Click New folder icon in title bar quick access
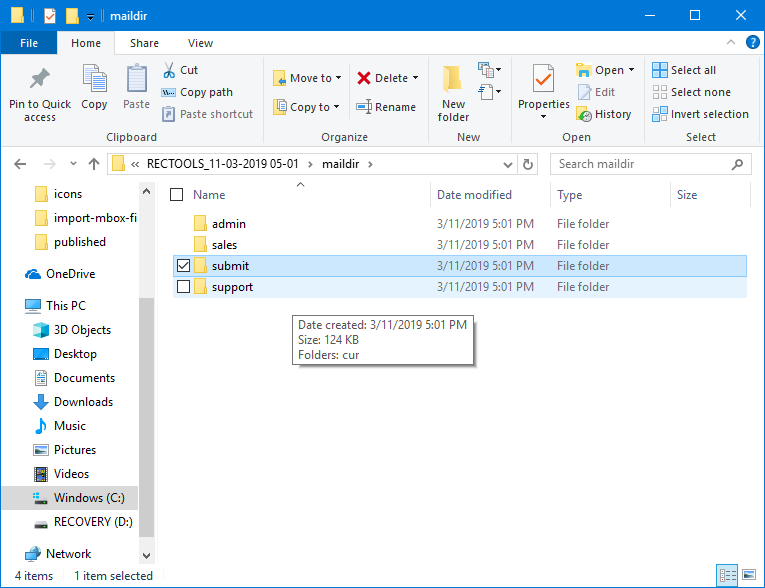 pos(72,16)
